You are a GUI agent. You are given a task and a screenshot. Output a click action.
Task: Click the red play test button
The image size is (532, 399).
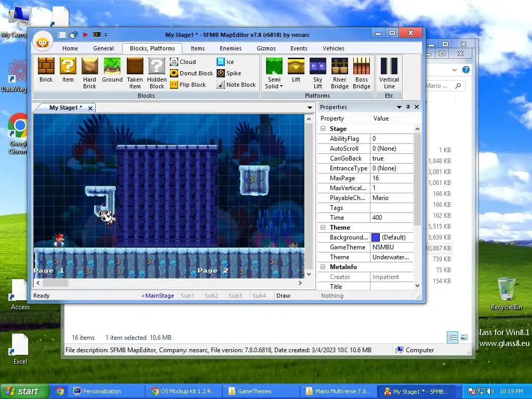[x=86, y=35]
